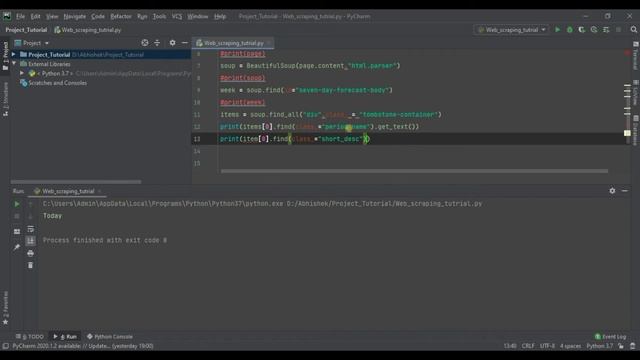This screenshot has height=360, width=640.
Task: Click PyCharm 2020.1.2 available update notification
Action: (x=83, y=346)
